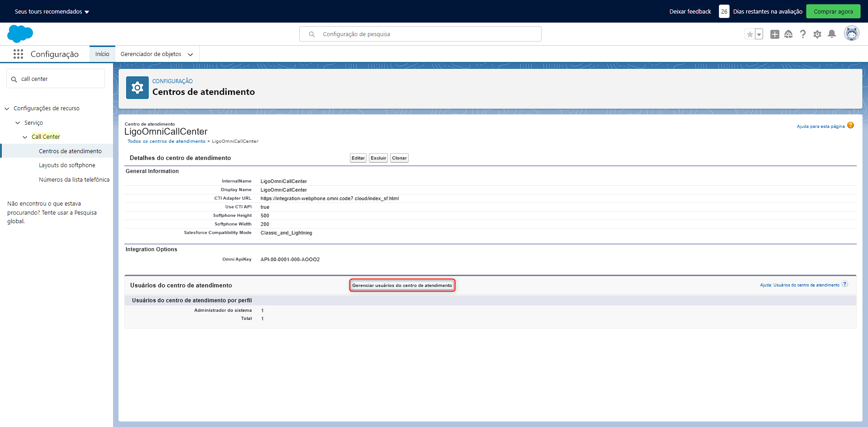
Task: Click the Use CTI API value true
Action: tap(265, 207)
